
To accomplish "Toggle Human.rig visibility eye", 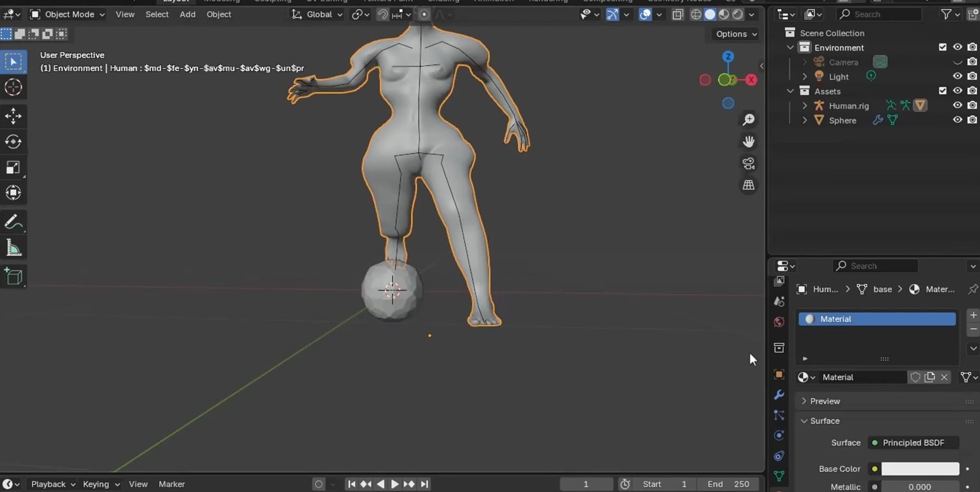I will click(x=957, y=106).
